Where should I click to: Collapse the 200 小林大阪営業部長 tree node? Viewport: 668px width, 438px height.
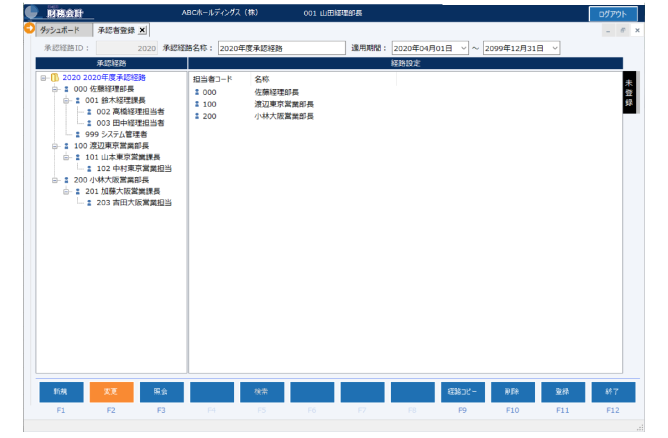(x=54, y=180)
